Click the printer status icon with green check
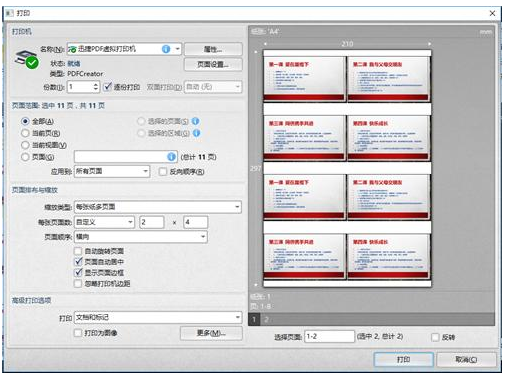This screenshot has height=386, width=512. coord(27,59)
